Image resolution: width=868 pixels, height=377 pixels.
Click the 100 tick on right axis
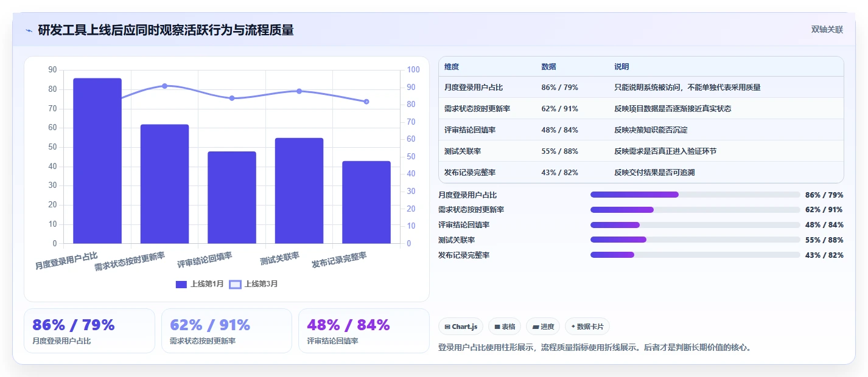point(413,70)
